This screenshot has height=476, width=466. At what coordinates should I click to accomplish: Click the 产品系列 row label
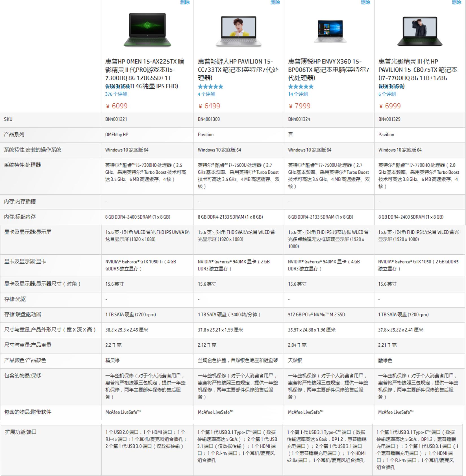coord(14,134)
